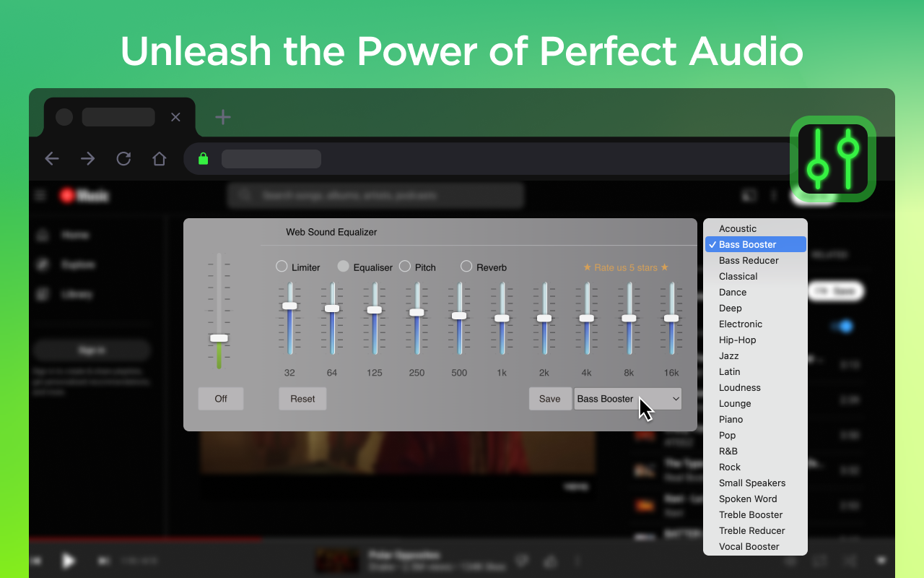Select the Acoustic preset option
The image size is (924, 578).
738,229
